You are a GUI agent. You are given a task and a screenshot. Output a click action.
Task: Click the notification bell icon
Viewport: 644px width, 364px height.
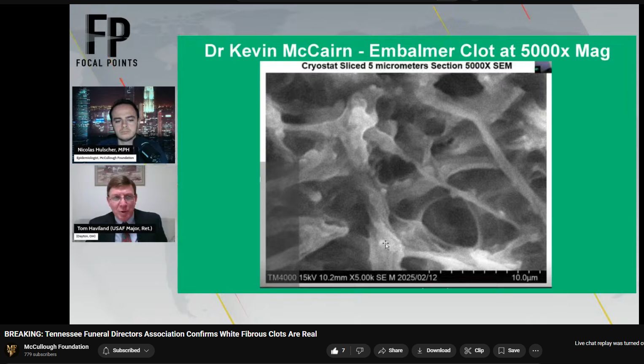point(106,351)
